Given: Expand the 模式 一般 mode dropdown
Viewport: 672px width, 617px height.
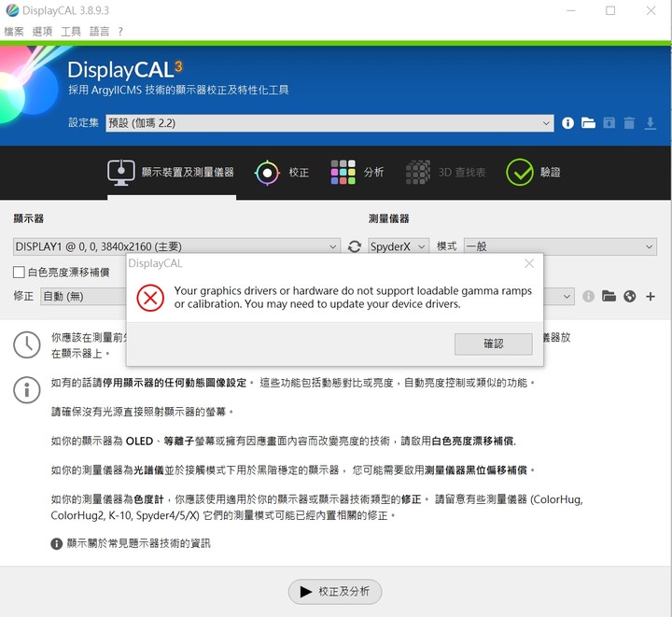Looking at the screenshot, I should click(x=560, y=246).
